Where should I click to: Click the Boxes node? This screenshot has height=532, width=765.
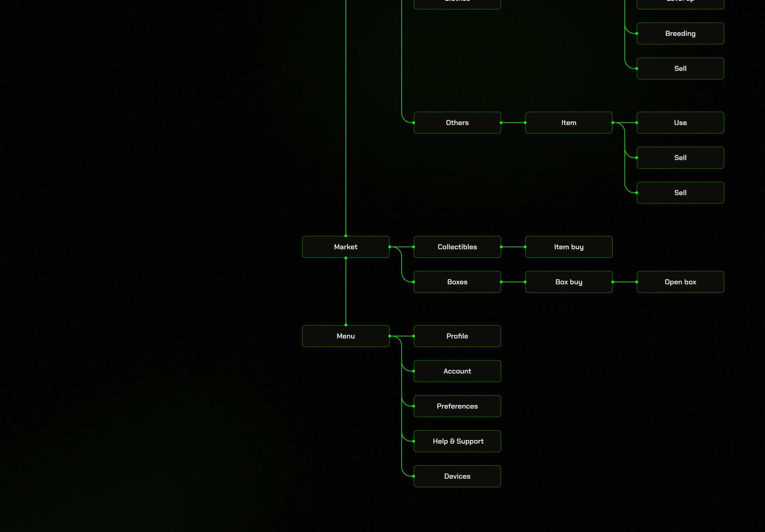click(x=457, y=282)
